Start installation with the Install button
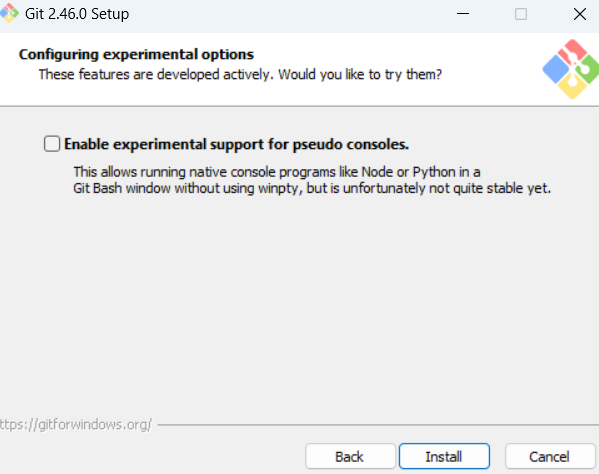Viewport: 599px width, 474px height. [x=444, y=456]
